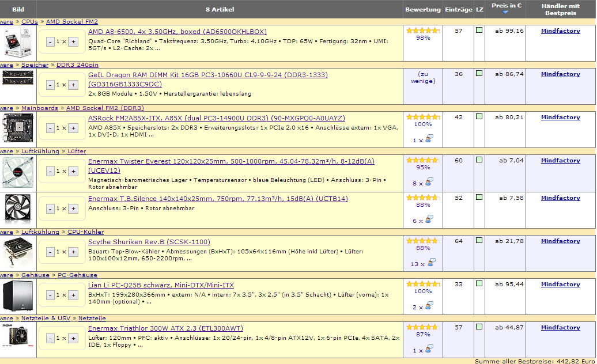Screen dimensions: 597x364
Task: Open Enermax T.B.Silence fan thumbnail
Action: 18,209
